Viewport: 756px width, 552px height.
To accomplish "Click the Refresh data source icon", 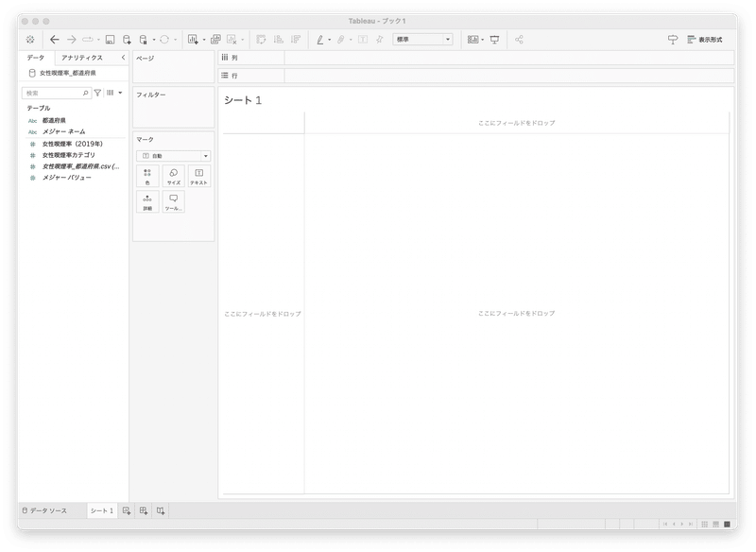I will click(x=164, y=40).
